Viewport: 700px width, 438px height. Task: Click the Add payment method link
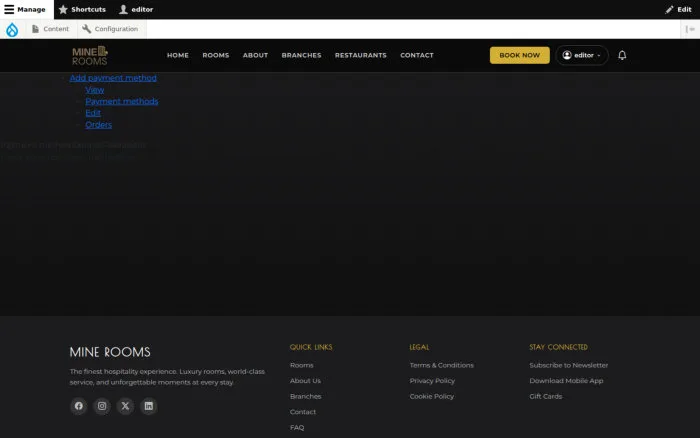point(113,78)
